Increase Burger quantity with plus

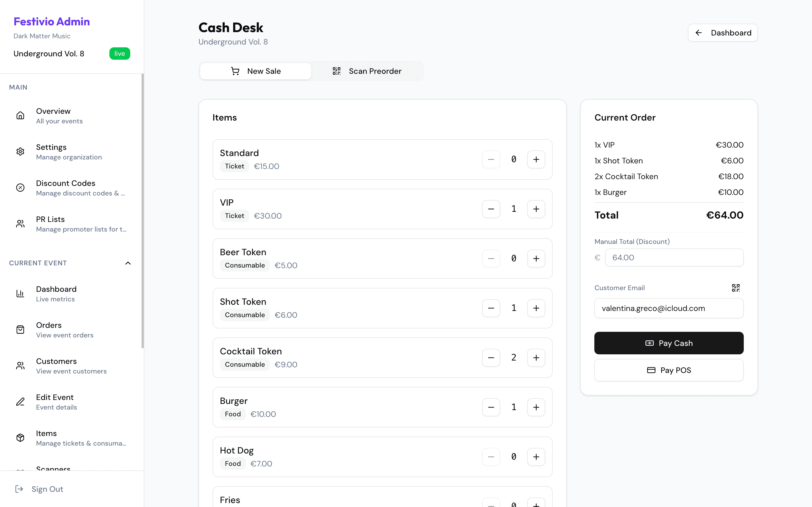[536, 407]
